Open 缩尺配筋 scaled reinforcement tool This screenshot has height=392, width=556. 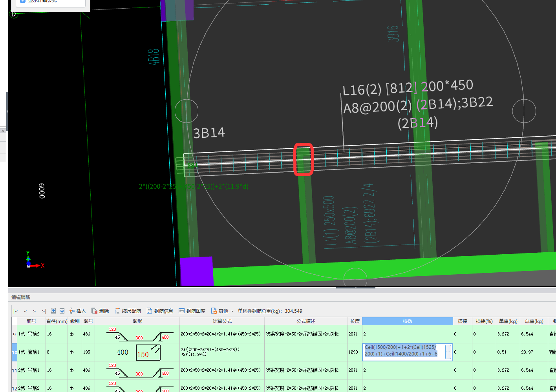(x=128, y=311)
